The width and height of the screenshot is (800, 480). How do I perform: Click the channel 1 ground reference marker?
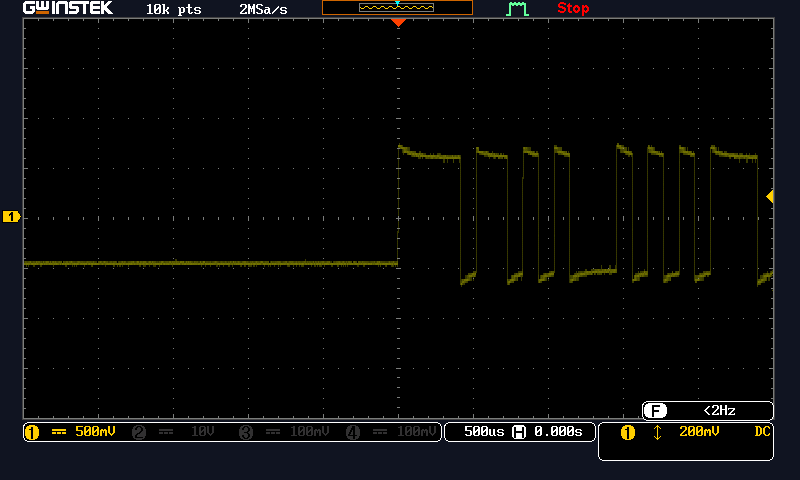[11, 217]
